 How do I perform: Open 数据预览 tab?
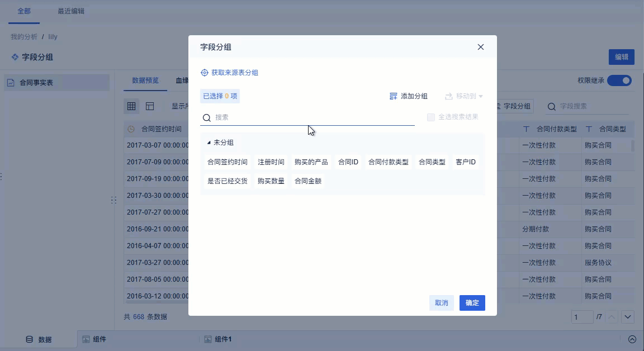145,80
